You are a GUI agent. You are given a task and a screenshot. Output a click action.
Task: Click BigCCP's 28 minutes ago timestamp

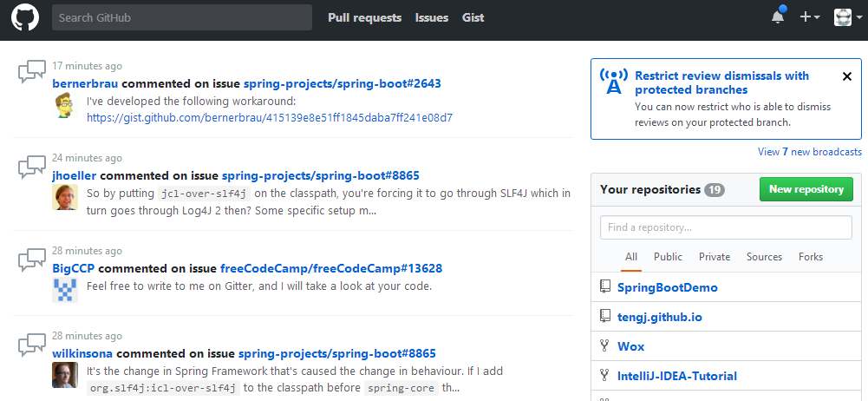click(87, 251)
